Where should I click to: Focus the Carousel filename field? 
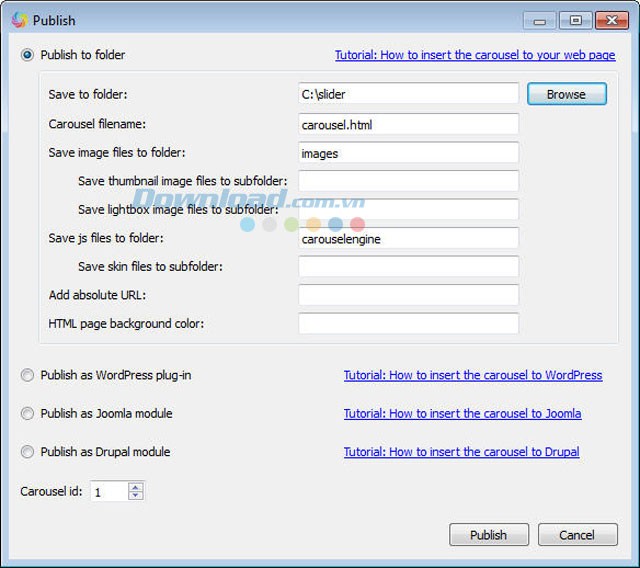click(x=408, y=125)
